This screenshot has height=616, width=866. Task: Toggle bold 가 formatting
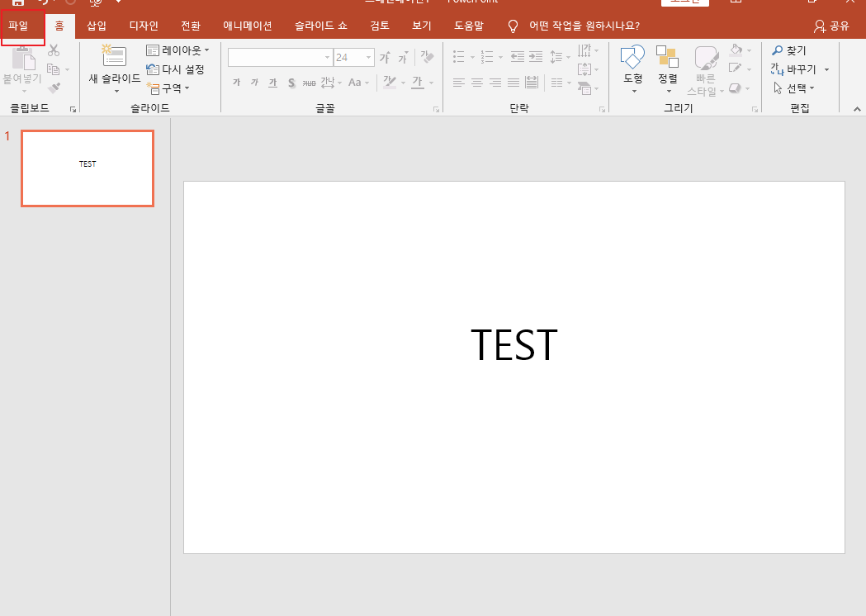tap(236, 83)
